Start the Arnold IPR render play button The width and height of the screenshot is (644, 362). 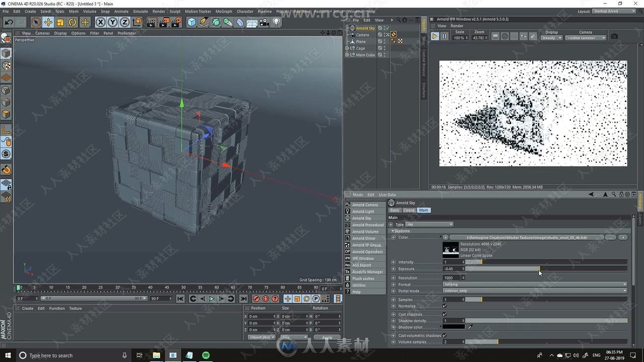[x=435, y=36]
